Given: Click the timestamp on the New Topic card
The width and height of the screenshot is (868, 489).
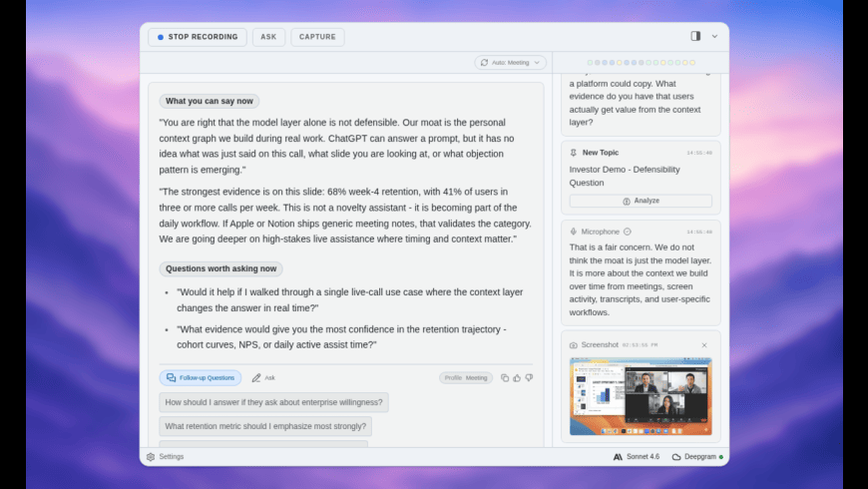Looking at the screenshot, I should pyautogui.click(x=699, y=153).
